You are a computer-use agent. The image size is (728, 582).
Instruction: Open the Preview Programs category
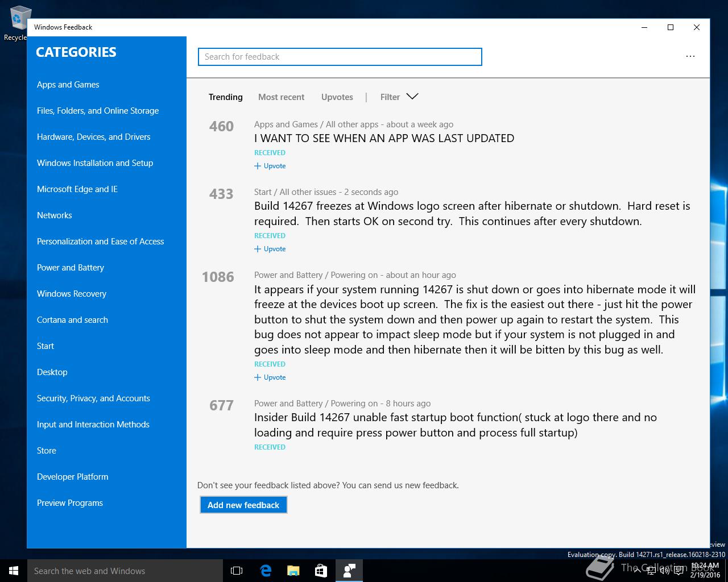click(x=70, y=503)
